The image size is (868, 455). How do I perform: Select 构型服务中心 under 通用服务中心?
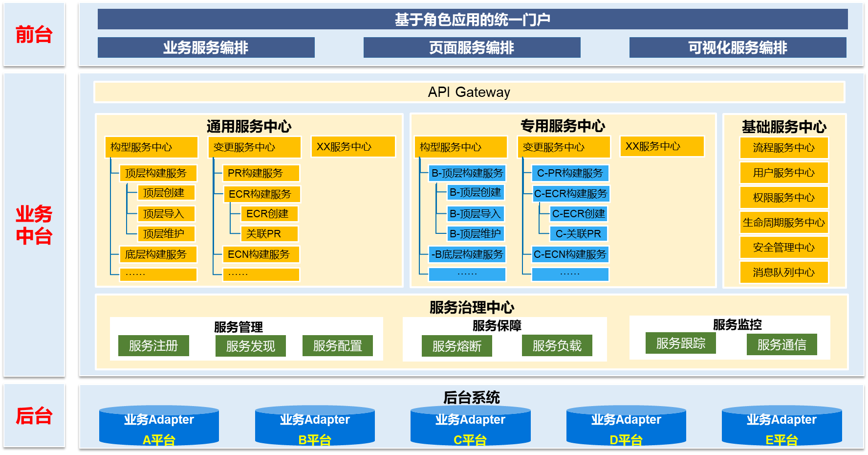tap(152, 147)
